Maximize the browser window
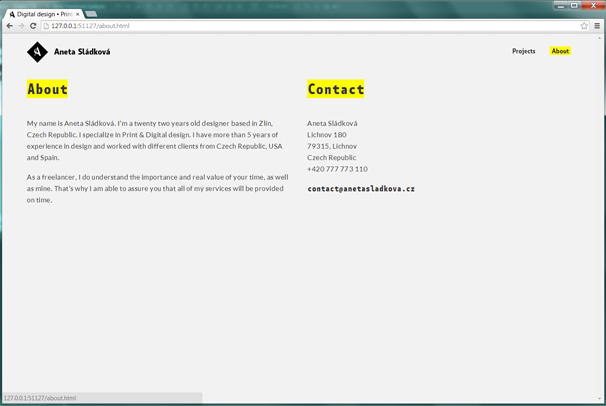Image resolution: width=606 pixels, height=406 pixels. coord(575,5)
